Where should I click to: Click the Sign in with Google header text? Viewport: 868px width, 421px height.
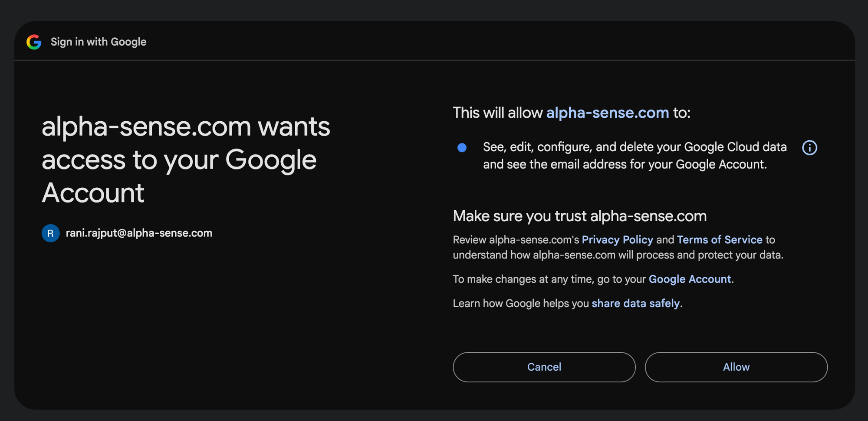(x=99, y=42)
